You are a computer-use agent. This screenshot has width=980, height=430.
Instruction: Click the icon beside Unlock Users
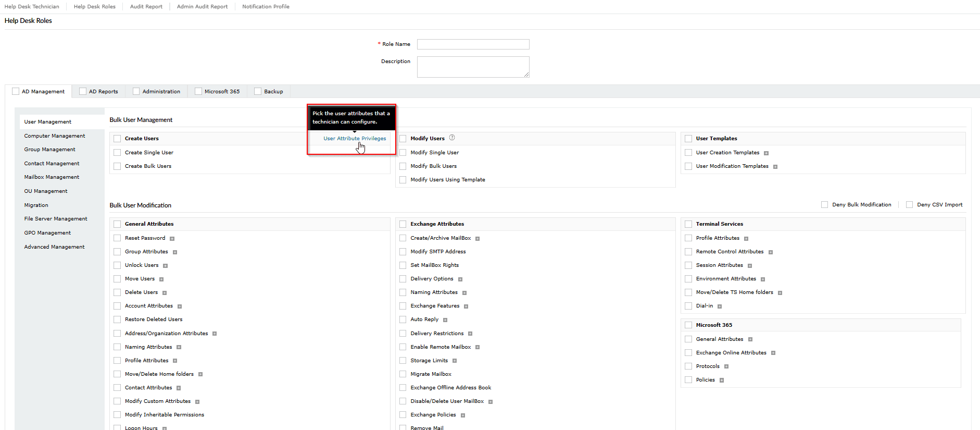point(165,266)
